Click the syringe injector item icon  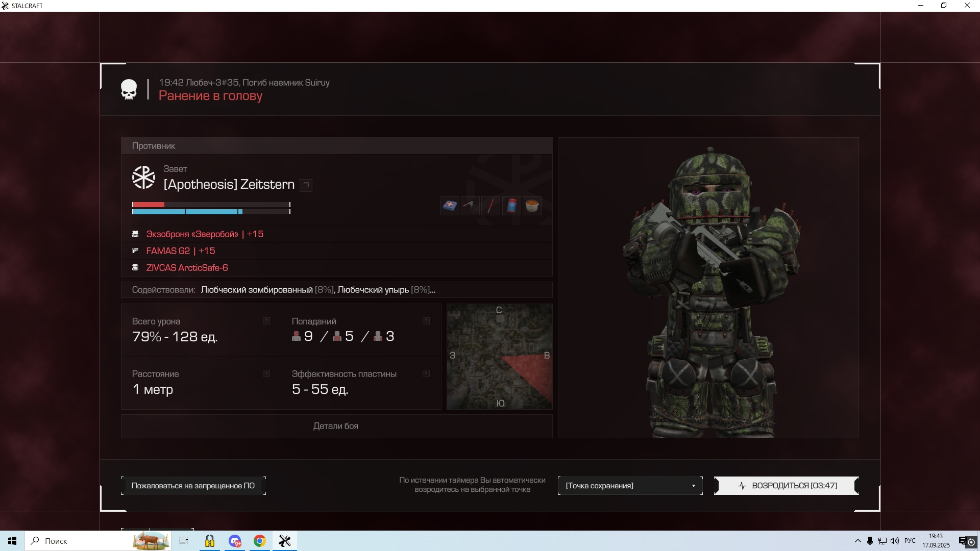pyautogui.click(x=470, y=206)
